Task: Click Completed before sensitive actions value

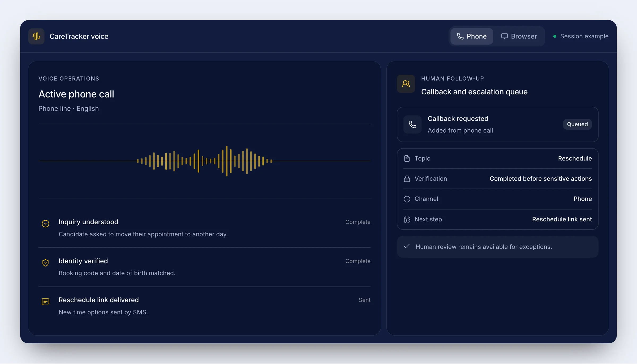Action: coord(541,179)
